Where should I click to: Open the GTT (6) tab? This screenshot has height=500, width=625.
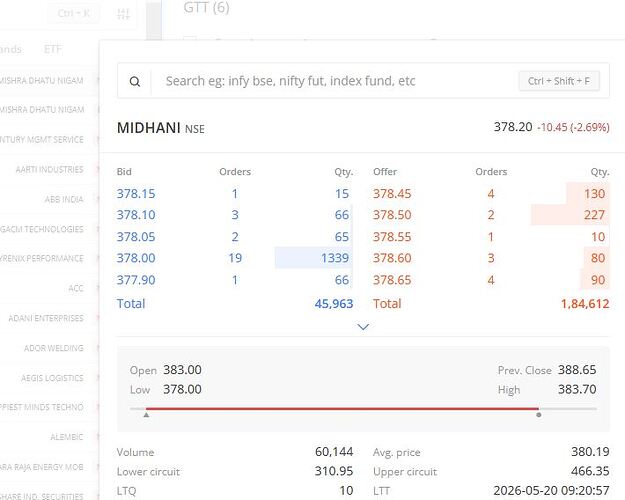206,7
